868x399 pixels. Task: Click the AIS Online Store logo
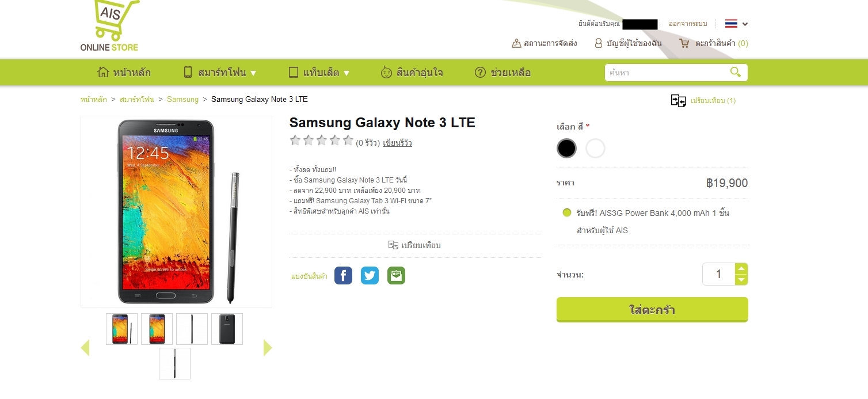coord(110,26)
